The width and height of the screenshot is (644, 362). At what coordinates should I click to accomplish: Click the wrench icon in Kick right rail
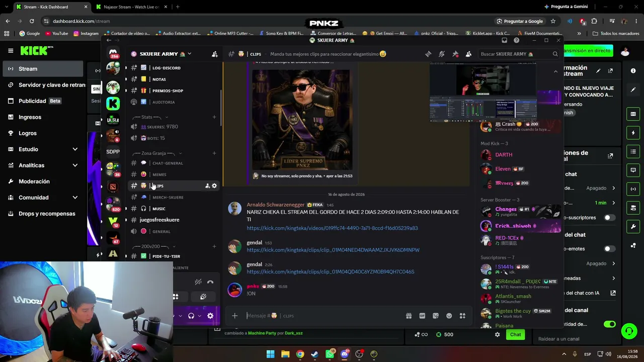633,227
